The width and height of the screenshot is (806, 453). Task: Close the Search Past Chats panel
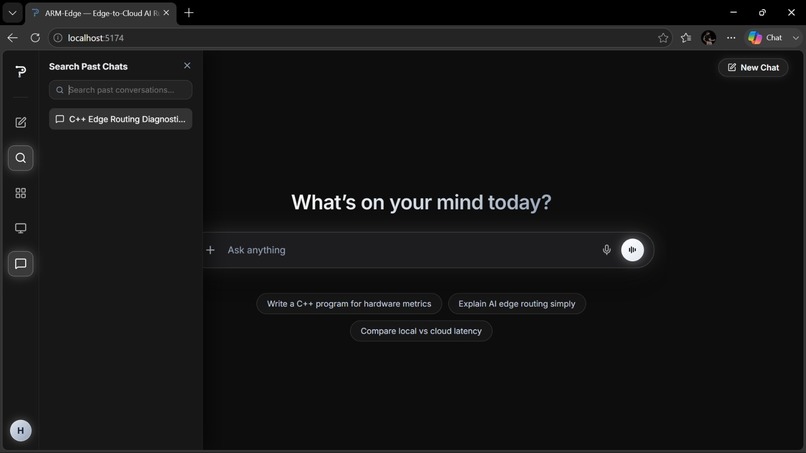187,65
